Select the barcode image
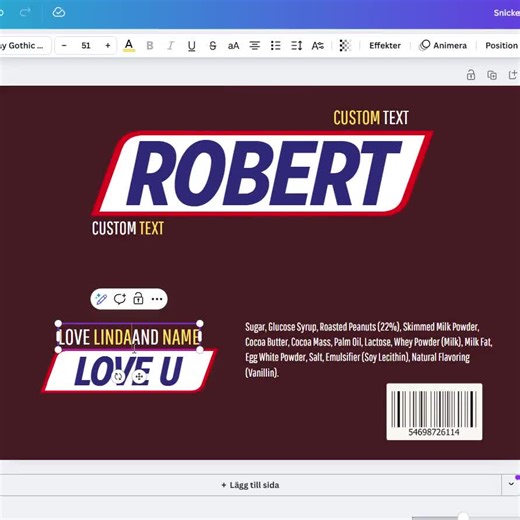The image size is (520, 520). pos(434,412)
